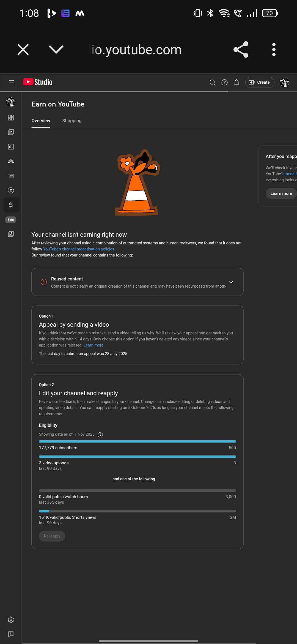The height and width of the screenshot is (644, 297).
Task: Open YouTube's channel monetisation policies link
Action: coord(79,249)
